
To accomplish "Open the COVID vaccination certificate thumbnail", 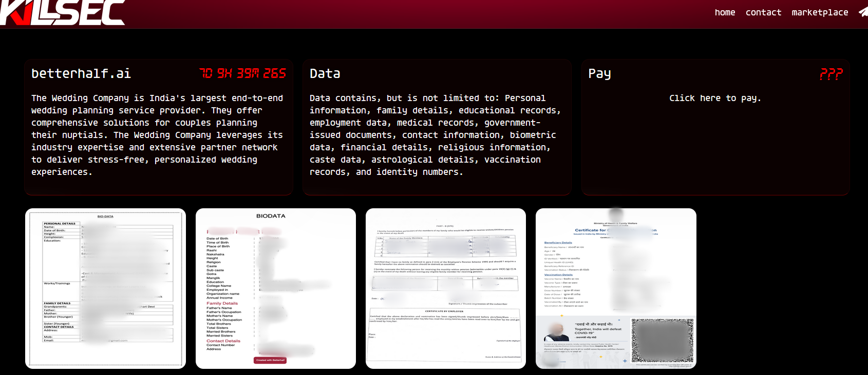I will tap(616, 288).
